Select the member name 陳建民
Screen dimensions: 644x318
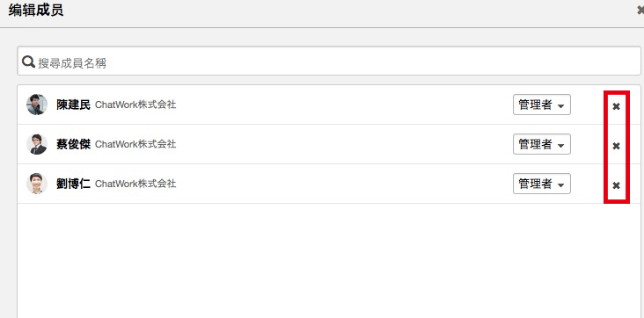pyautogui.click(x=73, y=105)
